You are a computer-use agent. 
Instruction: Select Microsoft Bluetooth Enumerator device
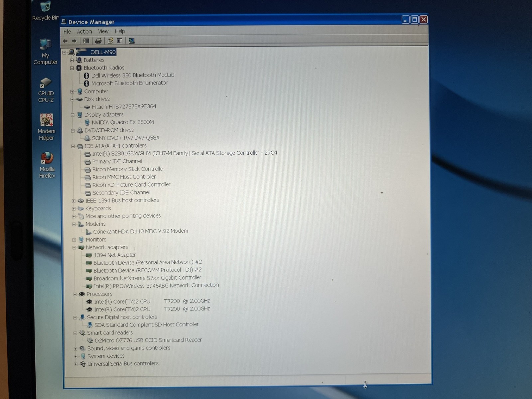coord(129,83)
